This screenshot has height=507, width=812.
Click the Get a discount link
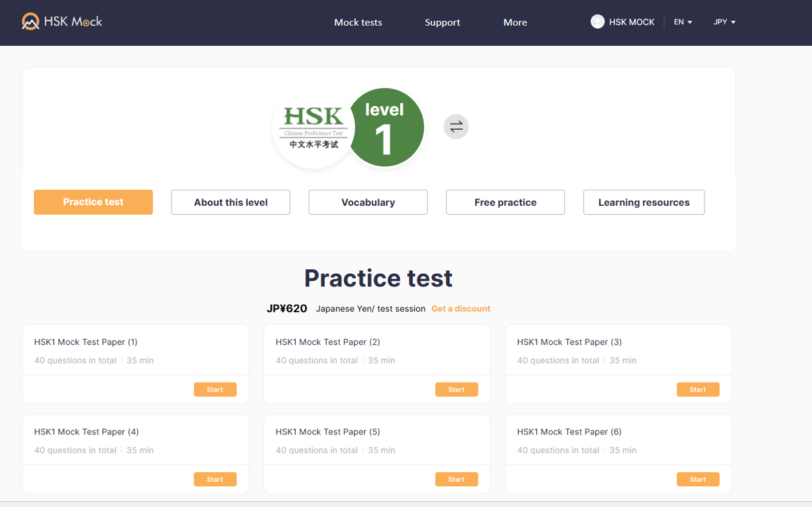[460, 309]
